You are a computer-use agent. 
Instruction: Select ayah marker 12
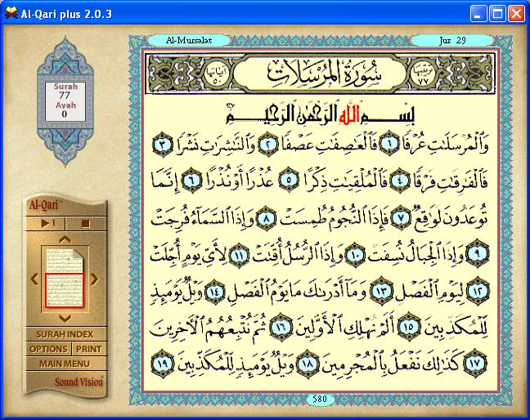tap(478, 291)
